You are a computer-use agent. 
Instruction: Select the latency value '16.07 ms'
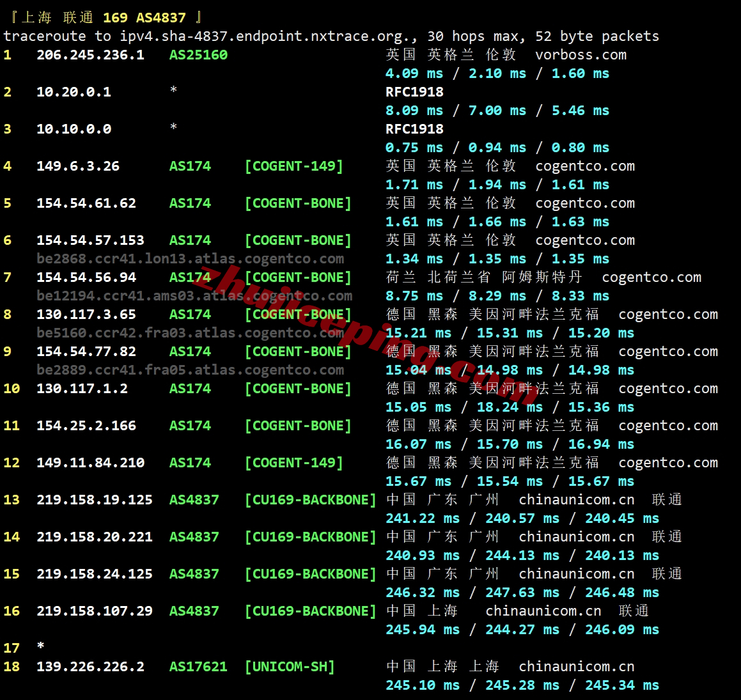click(419, 444)
